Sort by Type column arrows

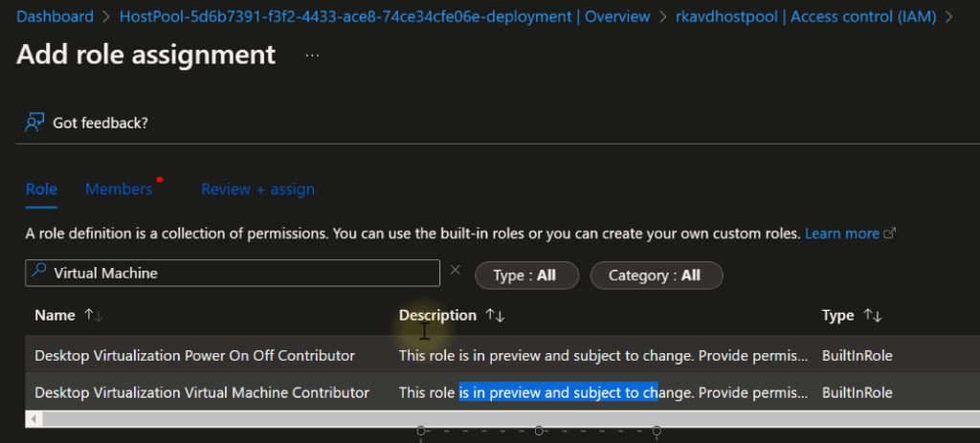point(872,315)
